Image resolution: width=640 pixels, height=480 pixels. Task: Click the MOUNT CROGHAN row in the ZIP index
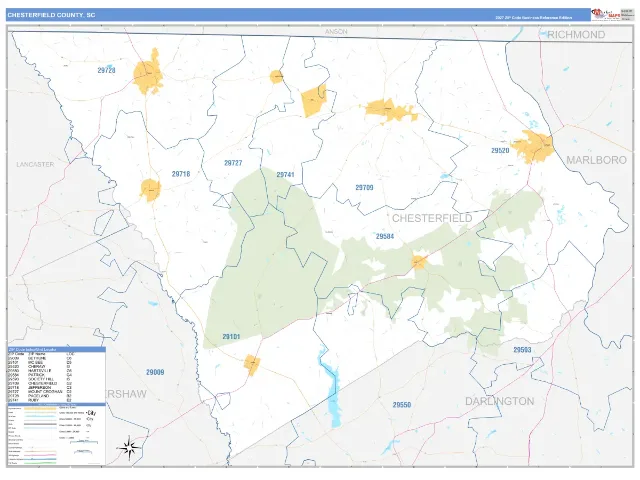click(x=41, y=391)
